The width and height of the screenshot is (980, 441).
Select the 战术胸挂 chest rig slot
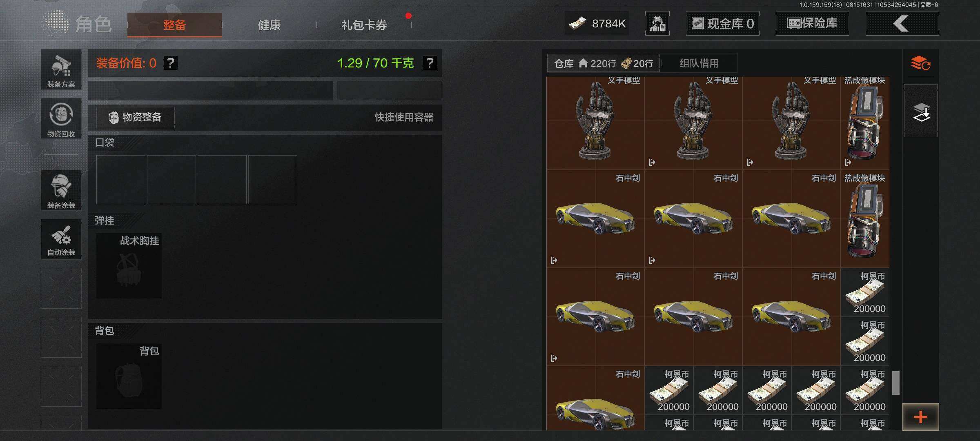tap(129, 266)
